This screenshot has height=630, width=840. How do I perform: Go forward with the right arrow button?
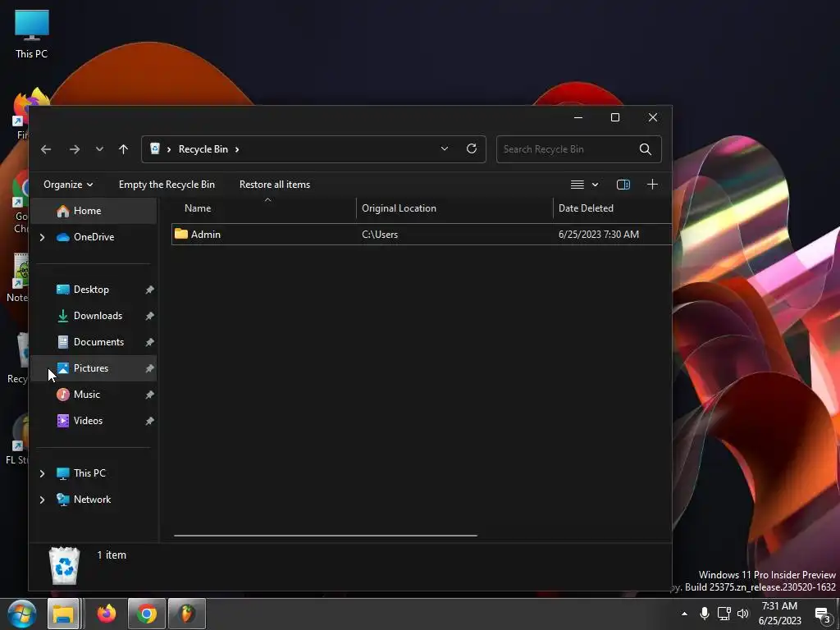[75, 149]
